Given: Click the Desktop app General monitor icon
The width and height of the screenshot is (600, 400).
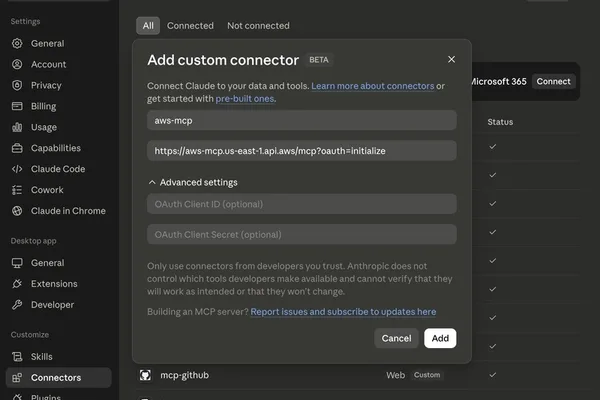Looking at the screenshot, I should click(x=17, y=263).
